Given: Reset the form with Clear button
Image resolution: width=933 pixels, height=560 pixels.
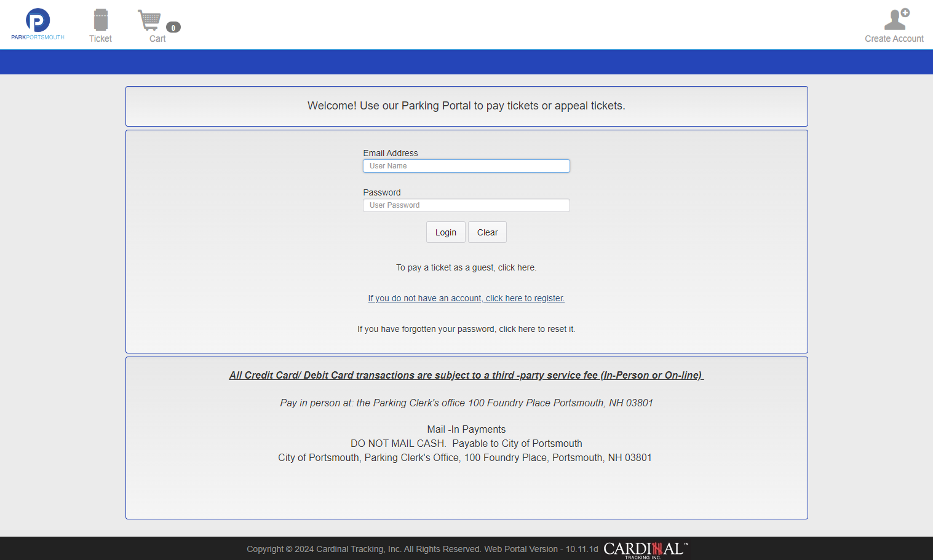Looking at the screenshot, I should pyautogui.click(x=487, y=232).
